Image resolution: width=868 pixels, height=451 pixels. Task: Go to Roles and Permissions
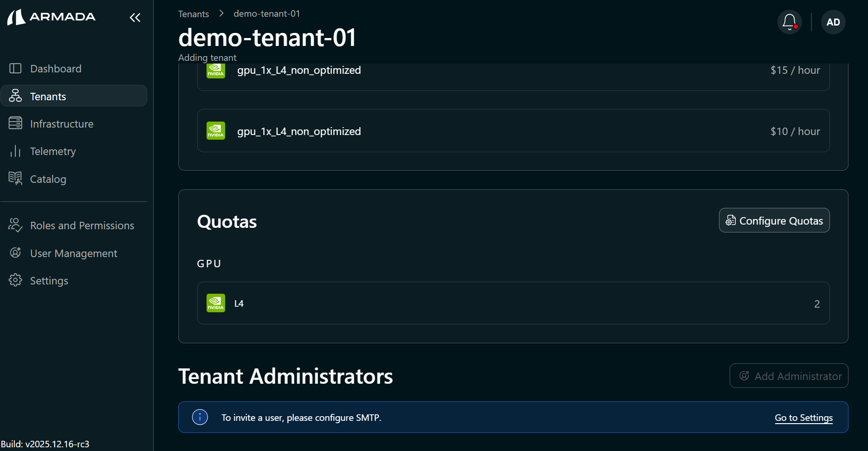pyautogui.click(x=82, y=225)
